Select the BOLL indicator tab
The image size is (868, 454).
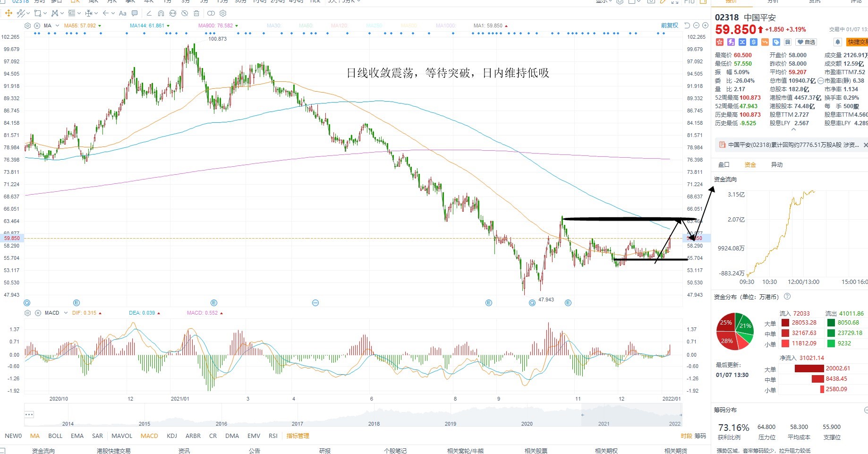point(55,436)
